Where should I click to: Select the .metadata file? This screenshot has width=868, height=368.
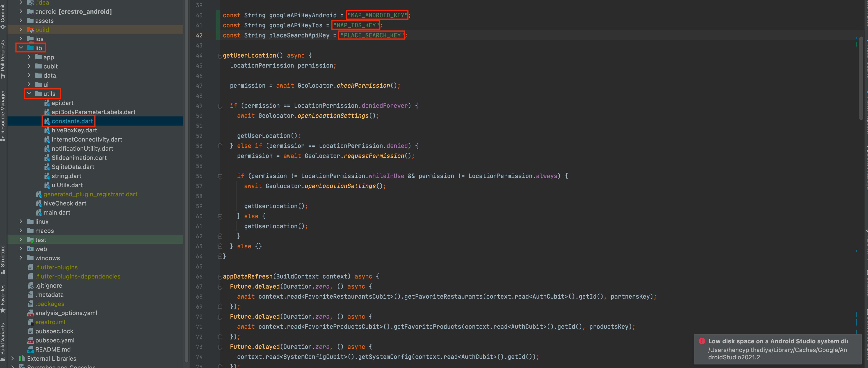(x=50, y=294)
